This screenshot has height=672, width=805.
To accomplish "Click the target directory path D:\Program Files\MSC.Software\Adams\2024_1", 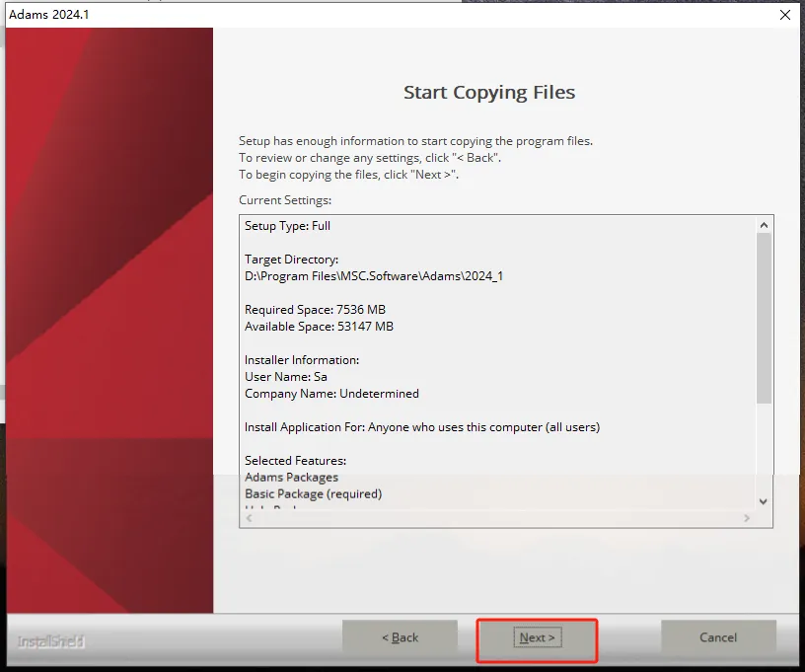I will point(374,276).
